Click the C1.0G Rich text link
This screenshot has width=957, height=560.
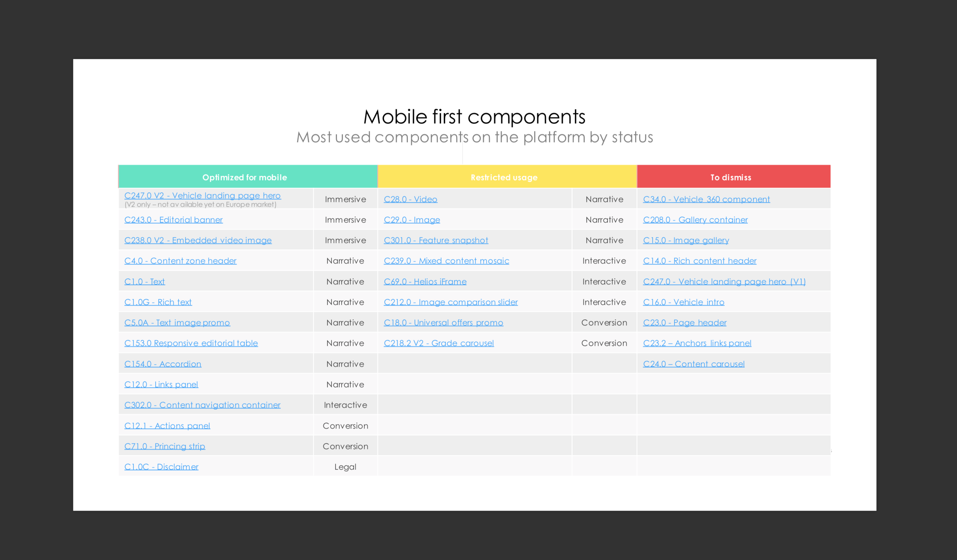pos(158,302)
